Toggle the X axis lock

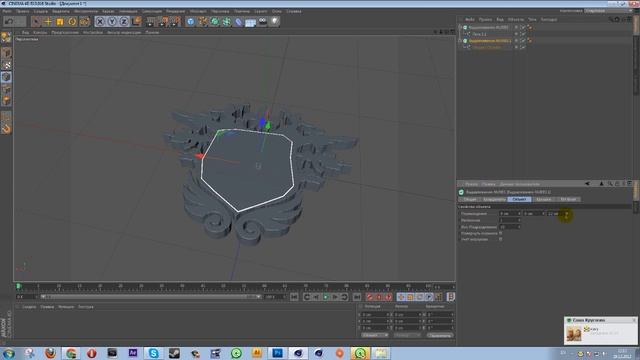click(100, 21)
